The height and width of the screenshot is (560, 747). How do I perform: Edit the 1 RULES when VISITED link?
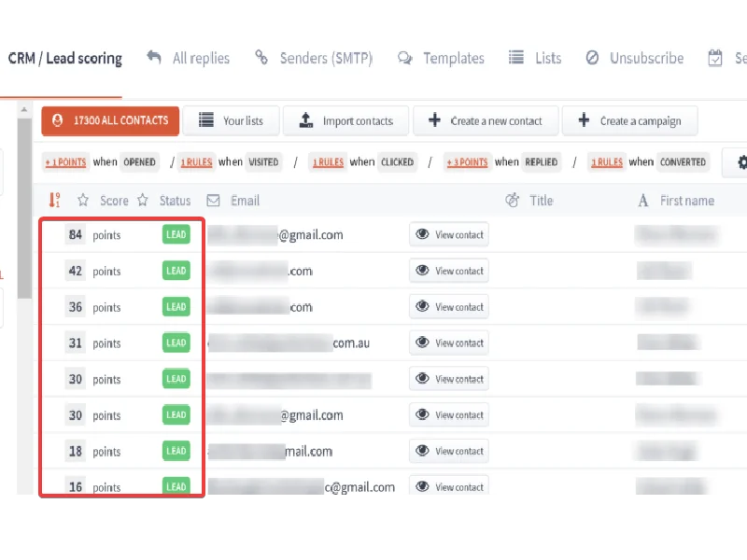[x=196, y=162]
